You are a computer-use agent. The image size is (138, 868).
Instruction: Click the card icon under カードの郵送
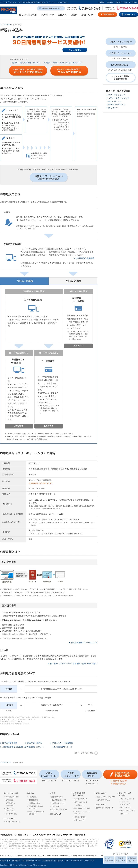click(x=48, y=370)
